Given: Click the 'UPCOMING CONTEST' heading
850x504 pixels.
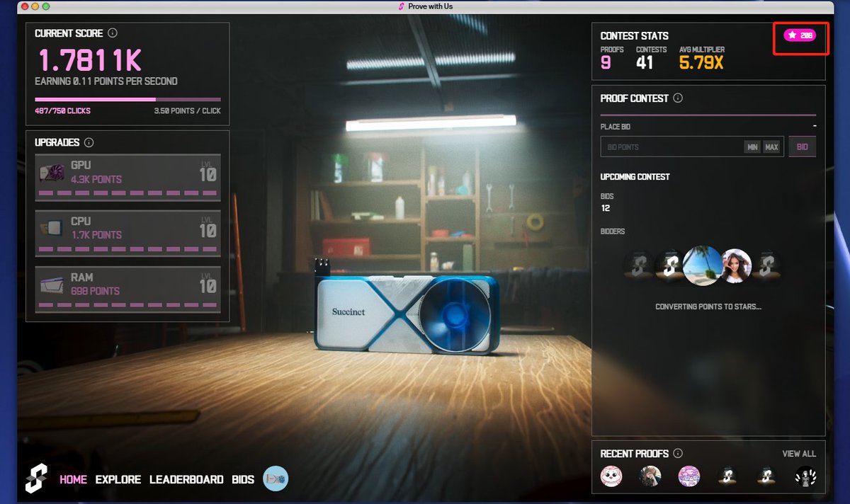Looking at the screenshot, I should [635, 177].
